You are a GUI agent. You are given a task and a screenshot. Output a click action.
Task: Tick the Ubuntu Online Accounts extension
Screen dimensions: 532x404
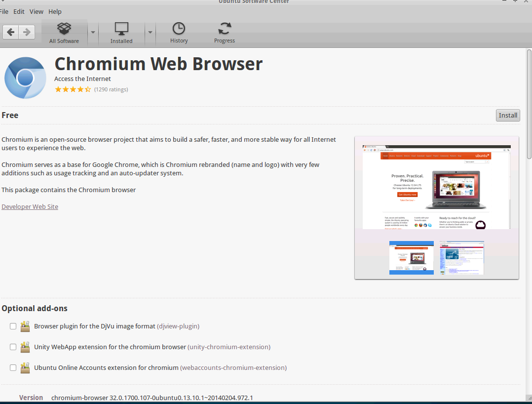point(13,367)
